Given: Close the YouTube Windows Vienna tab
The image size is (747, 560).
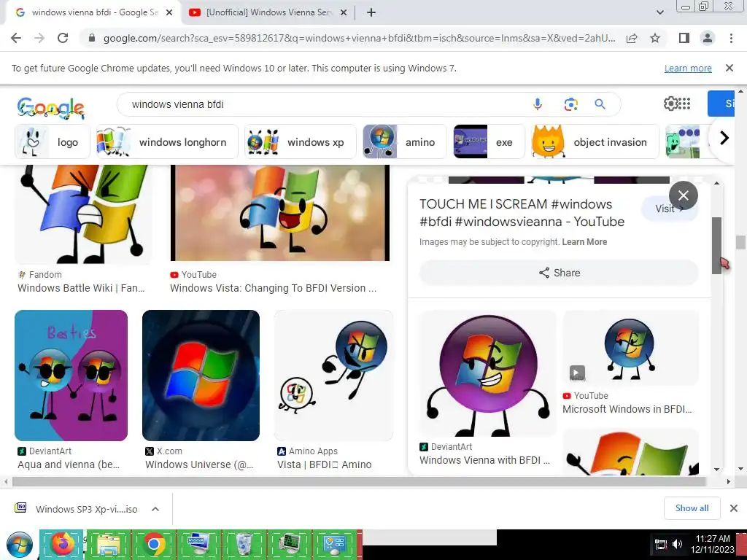Looking at the screenshot, I should click(x=343, y=13).
